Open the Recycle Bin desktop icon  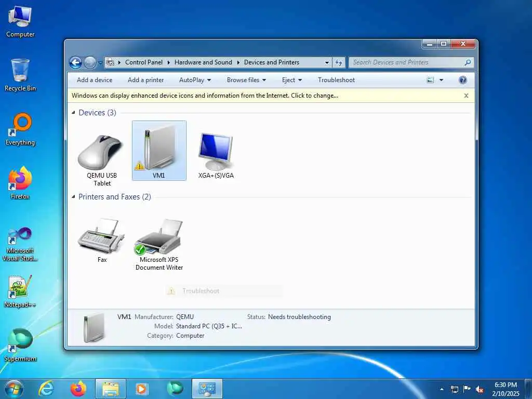[x=20, y=75]
